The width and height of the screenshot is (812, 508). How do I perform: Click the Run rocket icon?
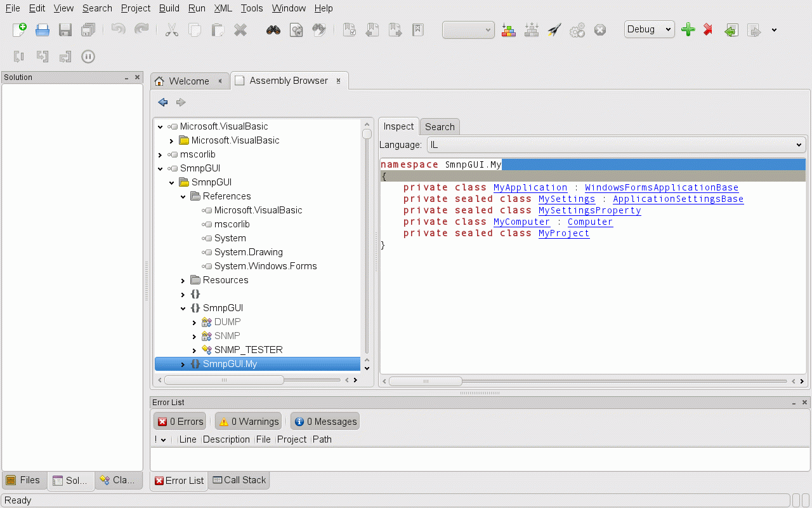pyautogui.click(x=554, y=30)
